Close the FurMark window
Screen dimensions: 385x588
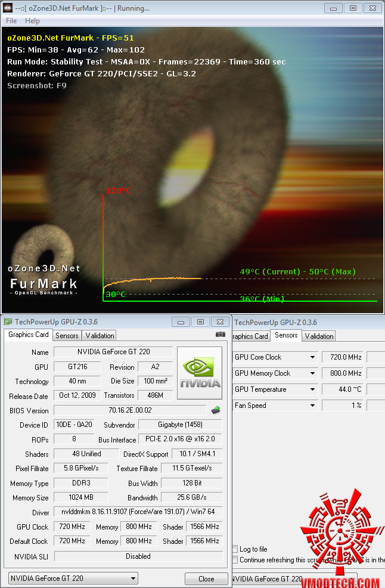(x=372, y=8)
